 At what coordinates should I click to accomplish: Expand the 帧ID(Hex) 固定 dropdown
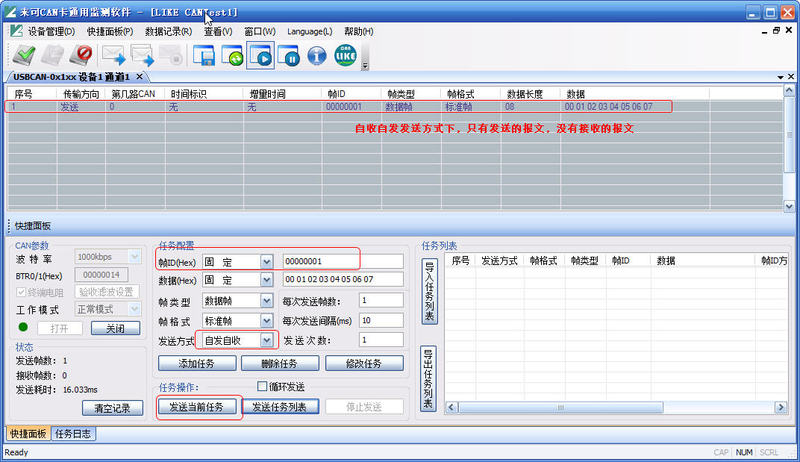point(266,262)
